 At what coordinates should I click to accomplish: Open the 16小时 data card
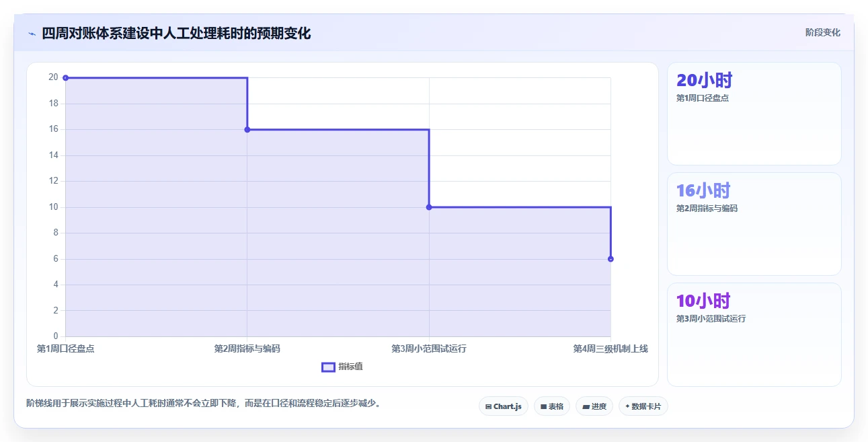tap(754, 224)
